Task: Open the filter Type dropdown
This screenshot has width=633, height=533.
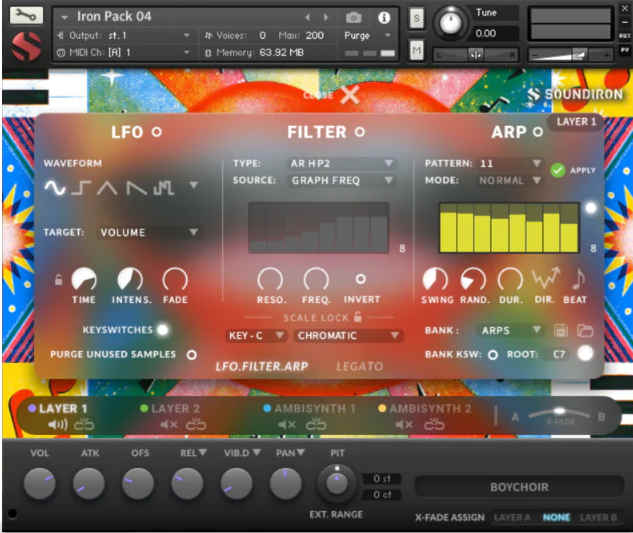Action: click(x=342, y=163)
